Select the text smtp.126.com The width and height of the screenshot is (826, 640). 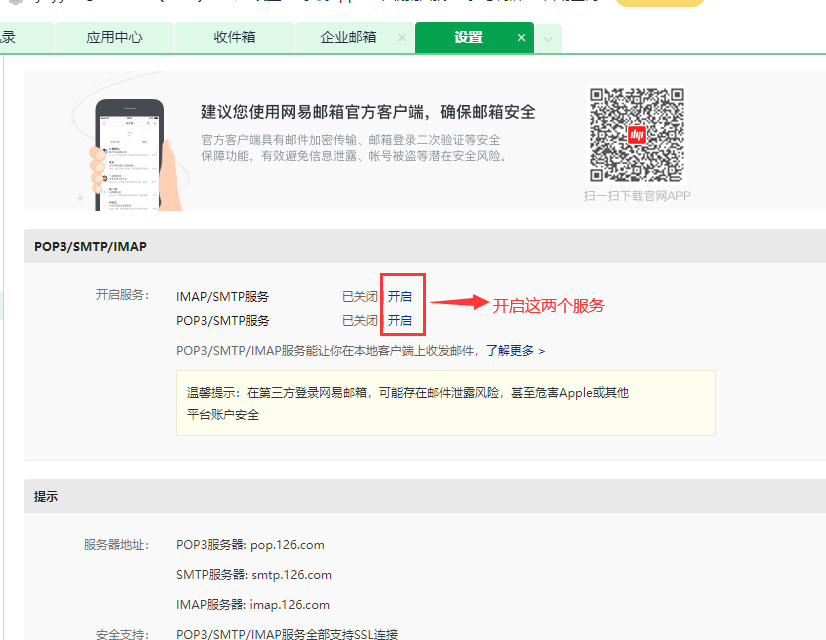tap(291, 575)
